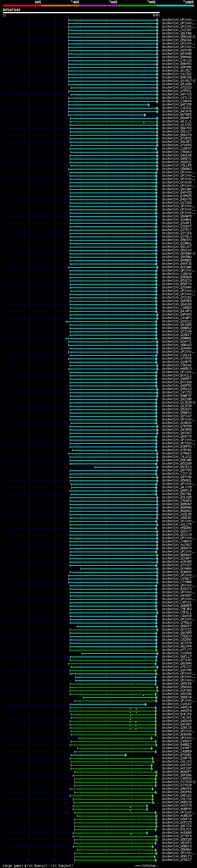
Task: Click the purple ~60% identity legend segment
Action: [98, 6]
